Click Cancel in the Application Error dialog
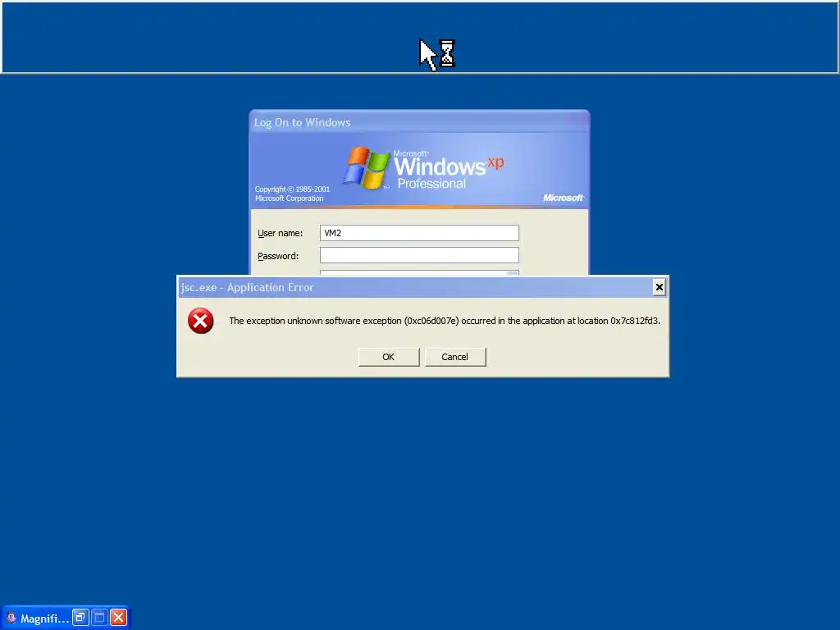840x630 pixels. click(x=454, y=357)
